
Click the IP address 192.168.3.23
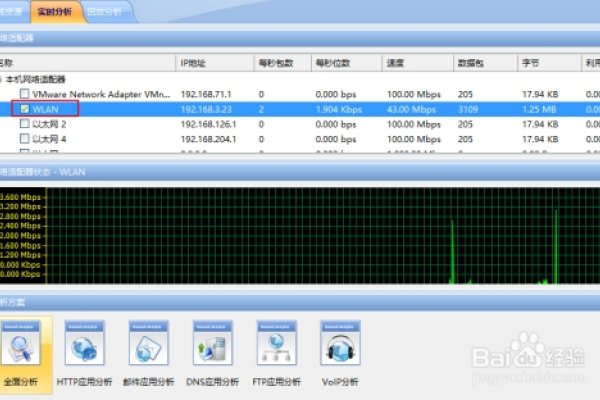(x=206, y=109)
